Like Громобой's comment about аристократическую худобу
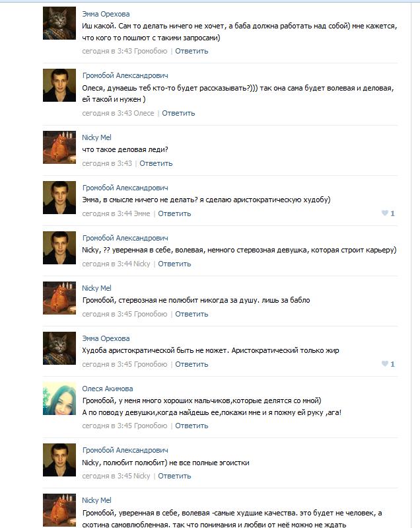This screenshot has width=420, height=528. [384, 213]
